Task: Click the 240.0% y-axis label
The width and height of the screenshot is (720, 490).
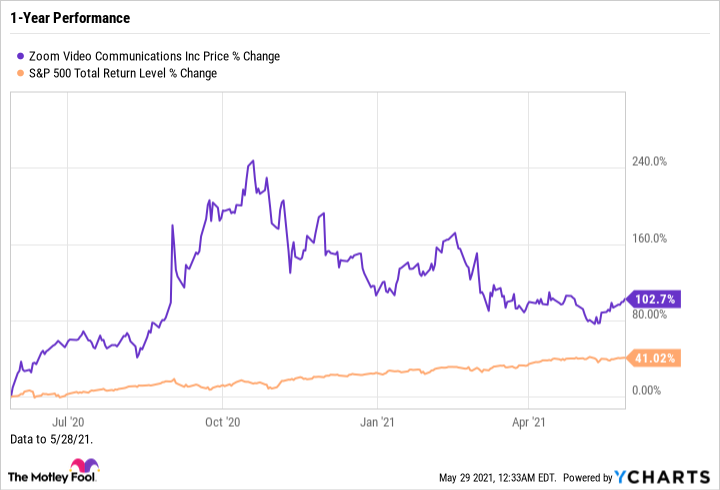Action: coord(650,162)
